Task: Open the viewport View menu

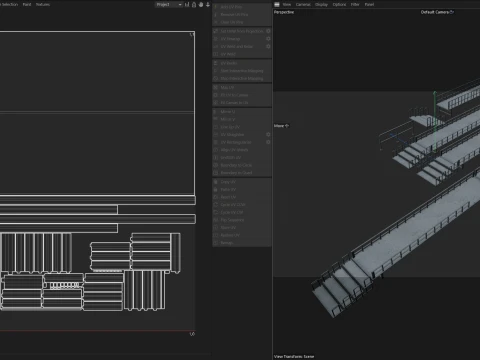Action: point(287,4)
